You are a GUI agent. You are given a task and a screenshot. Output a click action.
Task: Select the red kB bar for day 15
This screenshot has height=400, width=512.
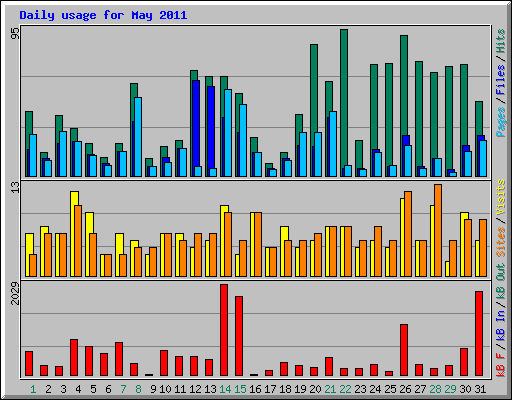(x=239, y=336)
